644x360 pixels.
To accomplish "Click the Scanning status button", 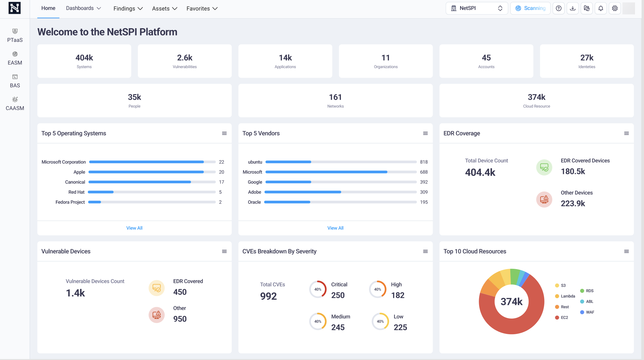I will (x=530, y=8).
